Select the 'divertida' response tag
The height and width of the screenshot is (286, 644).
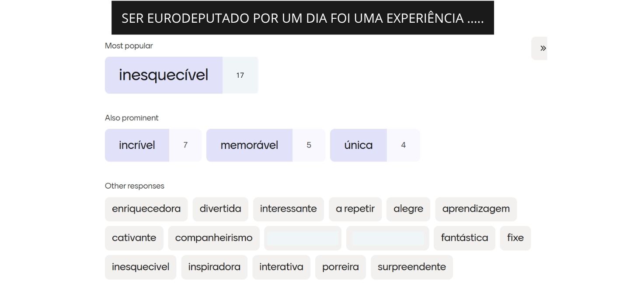coord(220,209)
